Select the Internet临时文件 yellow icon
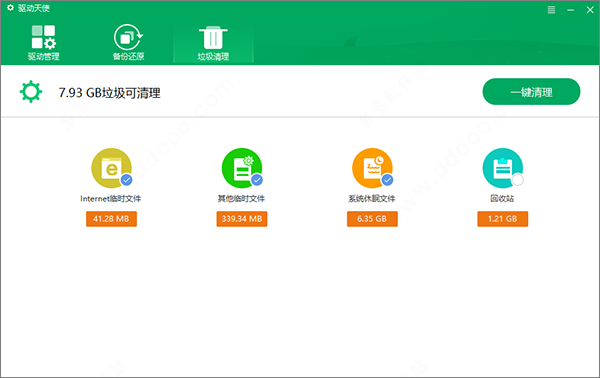 [111, 168]
